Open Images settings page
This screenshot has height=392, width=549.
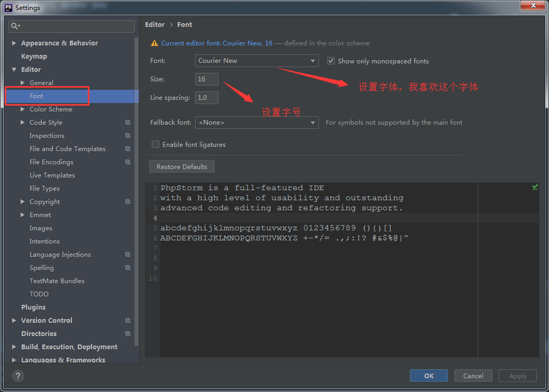point(41,228)
